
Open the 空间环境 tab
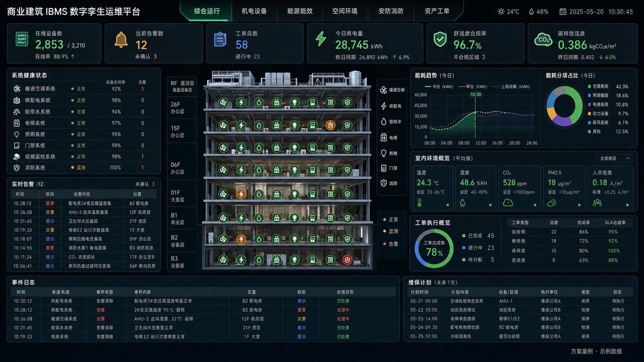[x=345, y=11]
